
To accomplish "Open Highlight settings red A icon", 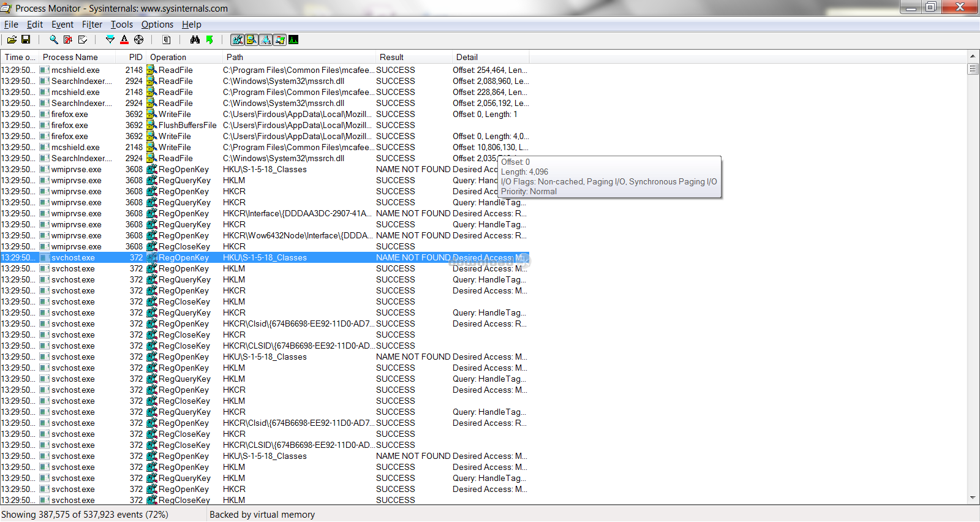I will pyautogui.click(x=124, y=40).
